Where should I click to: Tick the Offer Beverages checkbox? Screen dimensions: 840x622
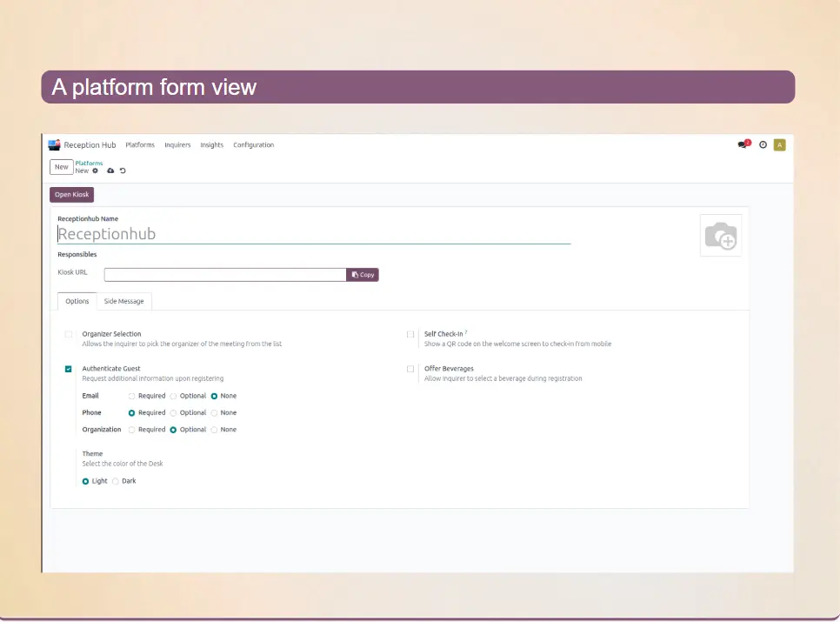(410, 369)
